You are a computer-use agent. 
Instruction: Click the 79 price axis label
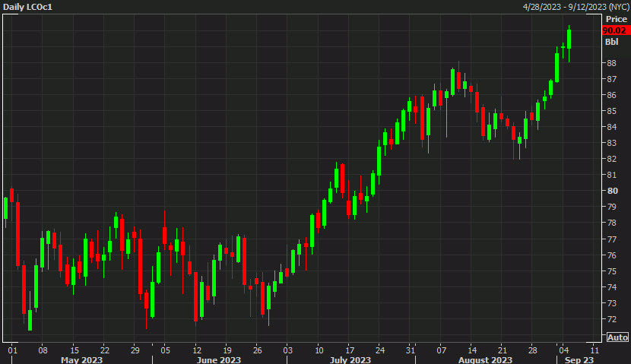click(x=612, y=207)
